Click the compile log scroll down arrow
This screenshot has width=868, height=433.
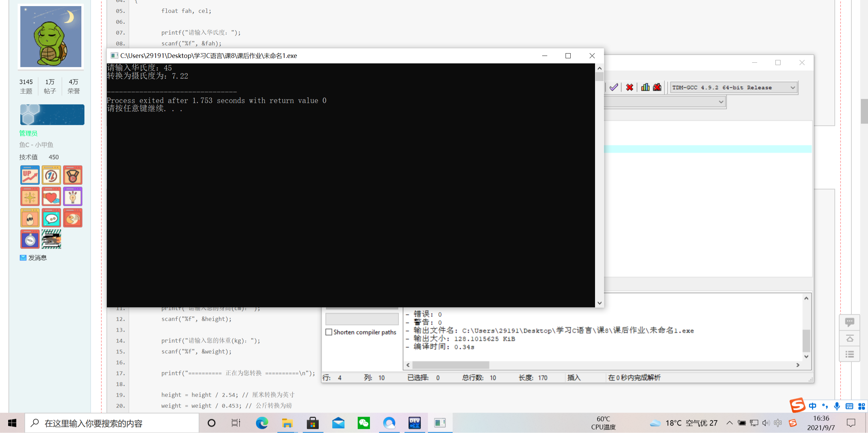coord(807,356)
